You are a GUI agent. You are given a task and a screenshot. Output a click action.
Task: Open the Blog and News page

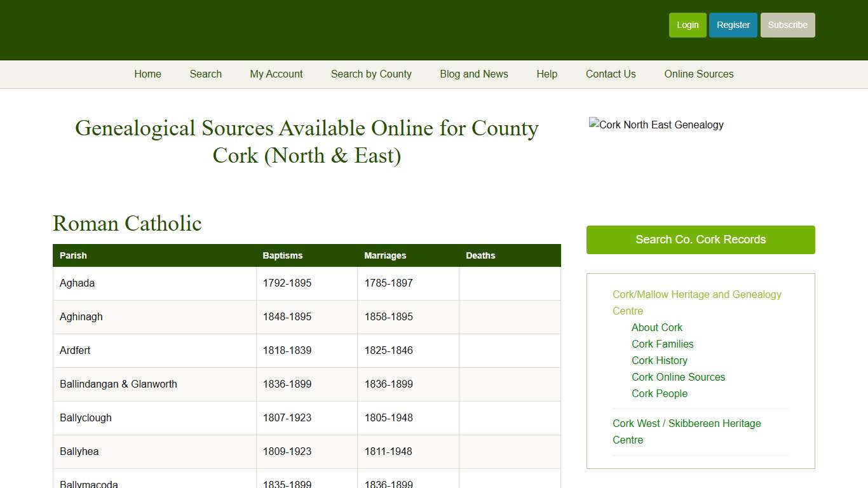point(474,74)
